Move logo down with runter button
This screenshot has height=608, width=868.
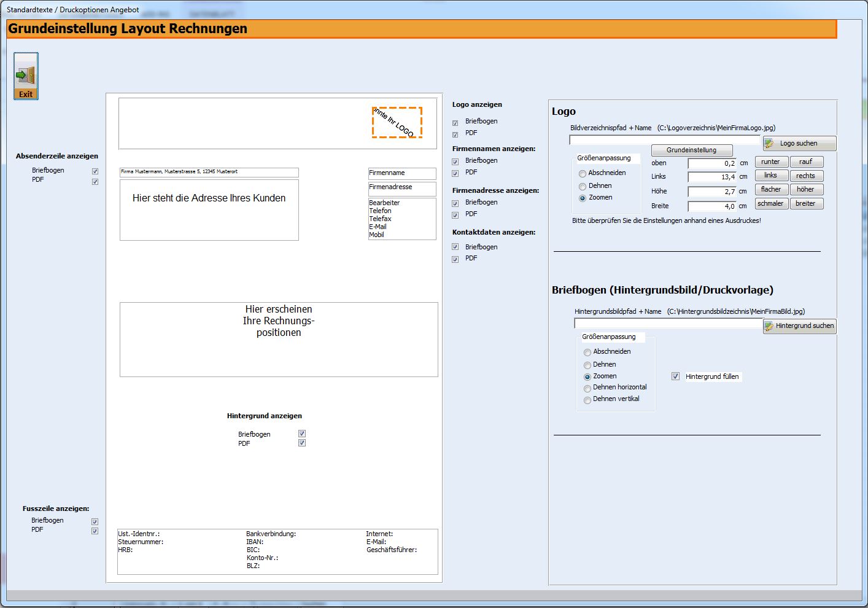pos(771,162)
